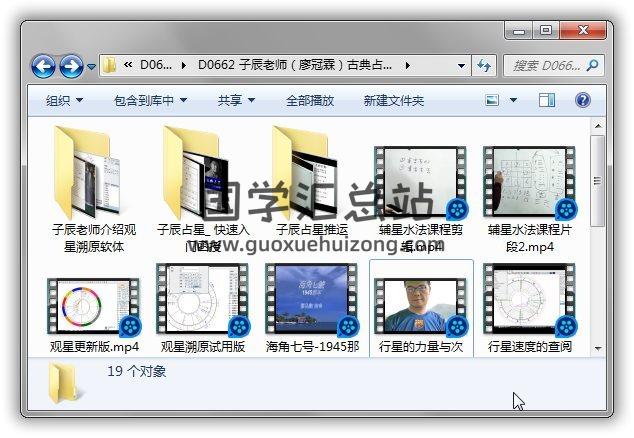Select the 观星更新版.mp4 video thumbnail
Screen dimensions: 634x438
(94, 306)
